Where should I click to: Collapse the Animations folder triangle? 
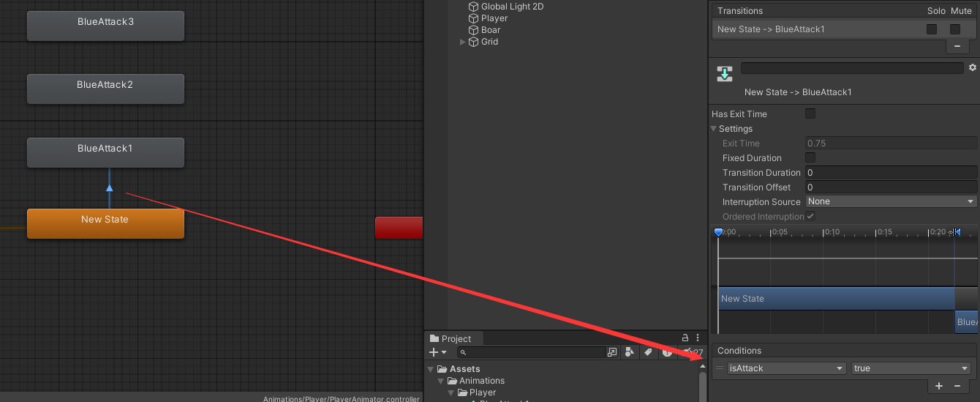coord(442,381)
